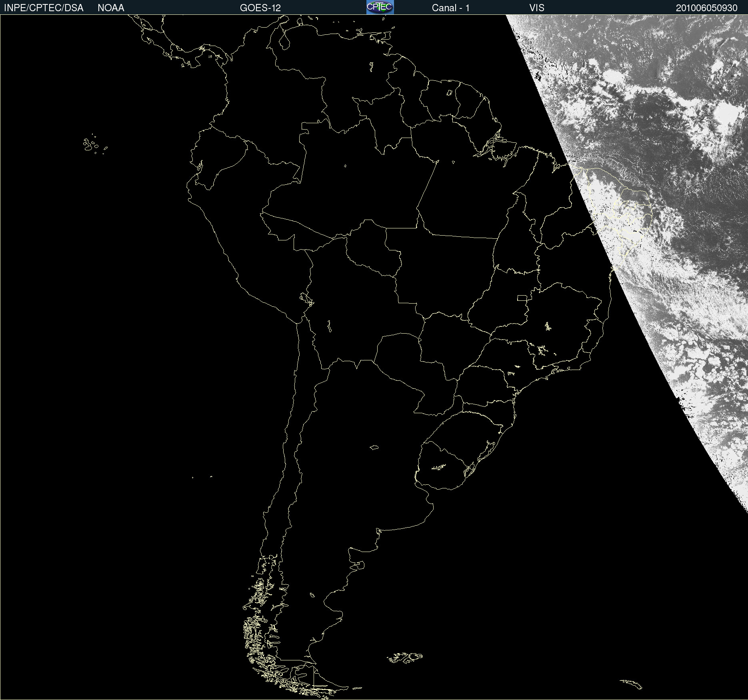Click the NOAA label
This screenshot has width=748, height=700.
(111, 8)
